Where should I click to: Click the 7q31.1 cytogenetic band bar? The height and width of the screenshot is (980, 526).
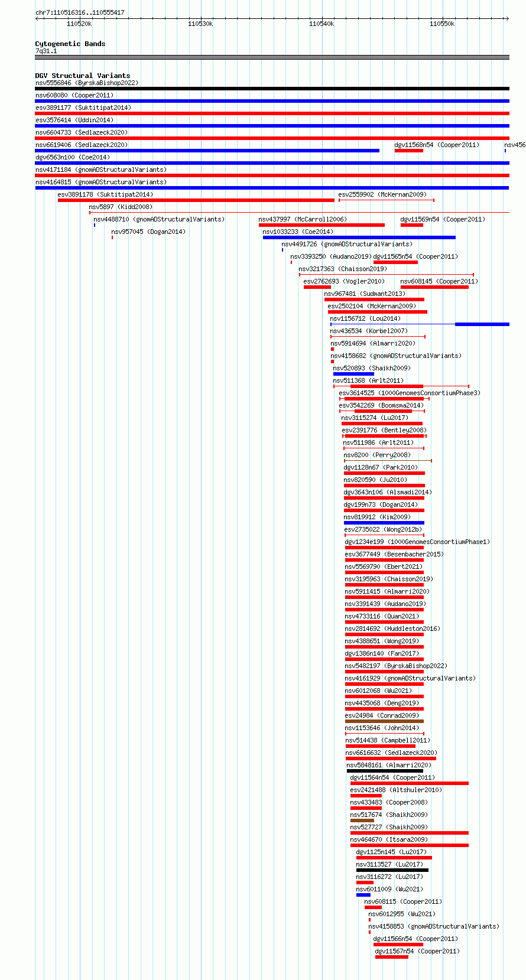272,57
